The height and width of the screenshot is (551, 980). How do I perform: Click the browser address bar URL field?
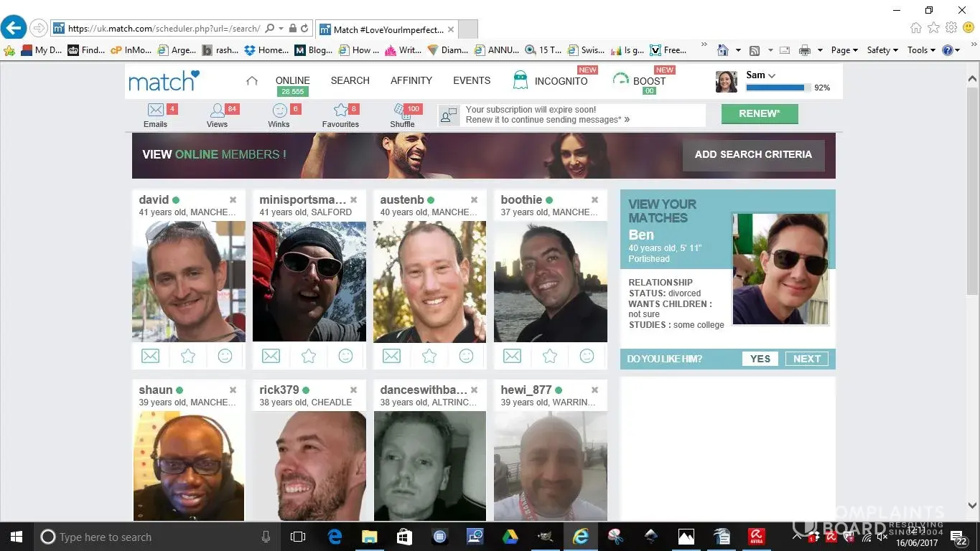point(164,29)
